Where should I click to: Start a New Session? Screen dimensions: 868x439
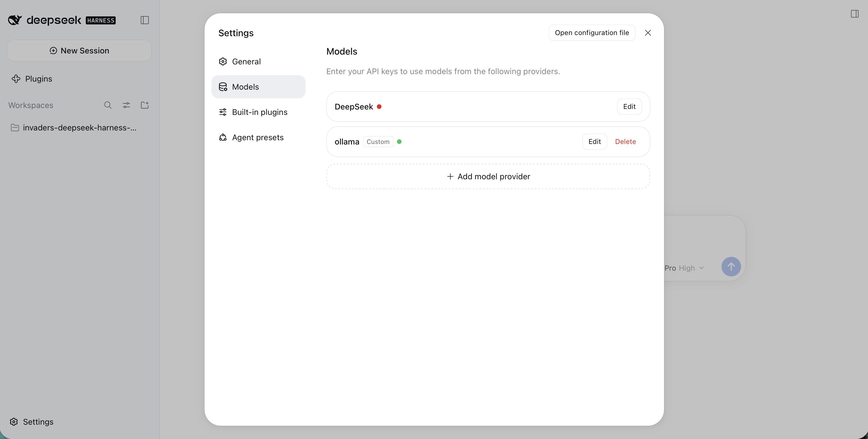(x=79, y=51)
